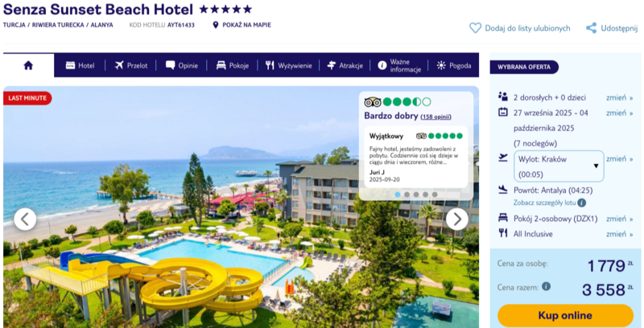Switch to the Opinie tab
This screenshot has width=644, height=328.
pyautogui.click(x=182, y=66)
